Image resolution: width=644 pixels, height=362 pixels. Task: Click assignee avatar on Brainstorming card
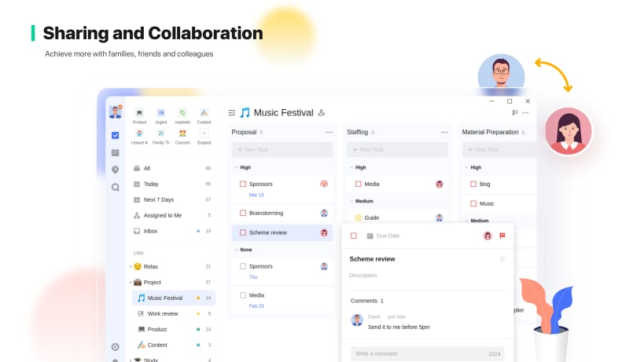(x=324, y=213)
